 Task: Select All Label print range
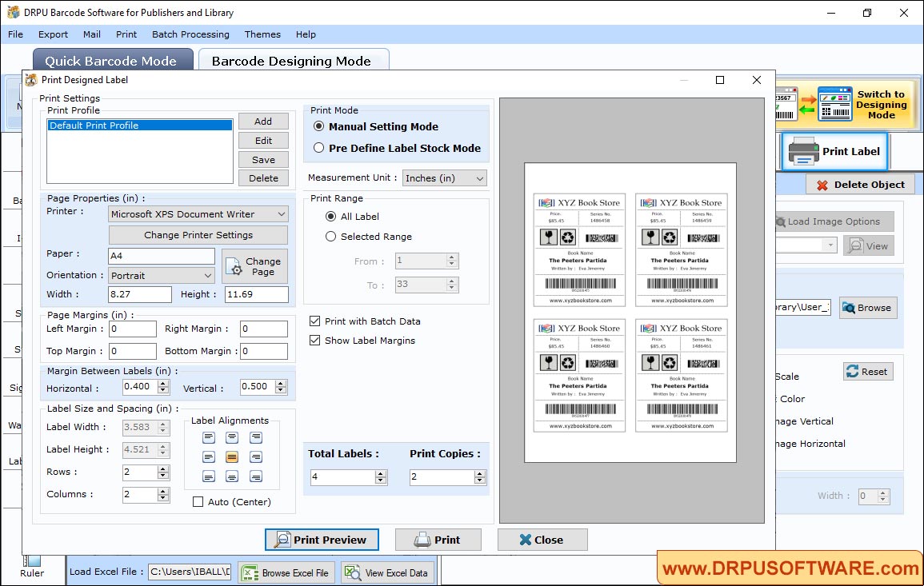[x=331, y=216]
